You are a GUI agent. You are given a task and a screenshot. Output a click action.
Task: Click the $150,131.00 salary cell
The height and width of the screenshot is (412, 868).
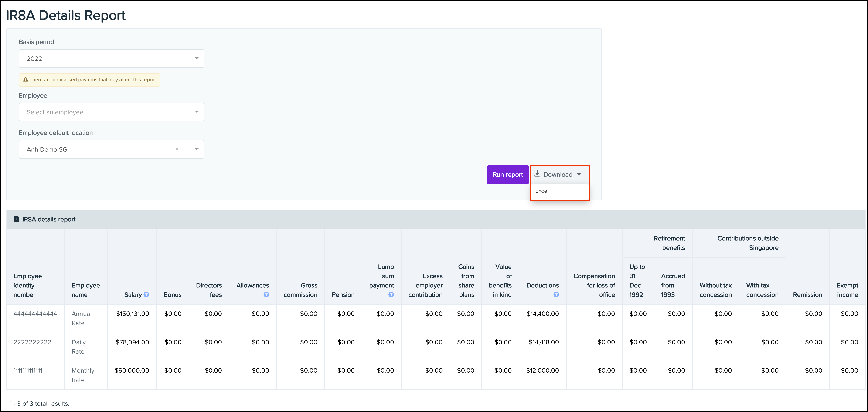tap(133, 314)
